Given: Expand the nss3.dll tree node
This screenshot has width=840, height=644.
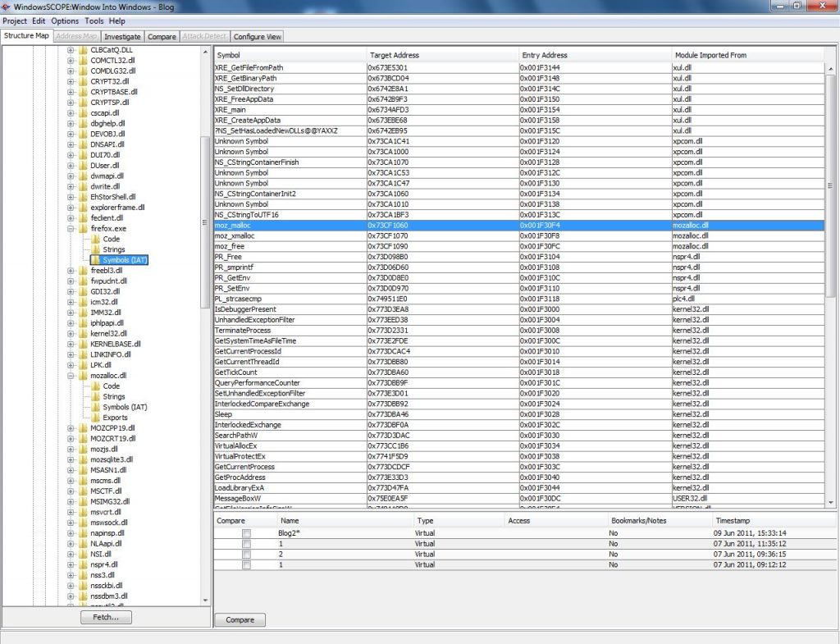Looking at the screenshot, I should pos(71,575).
